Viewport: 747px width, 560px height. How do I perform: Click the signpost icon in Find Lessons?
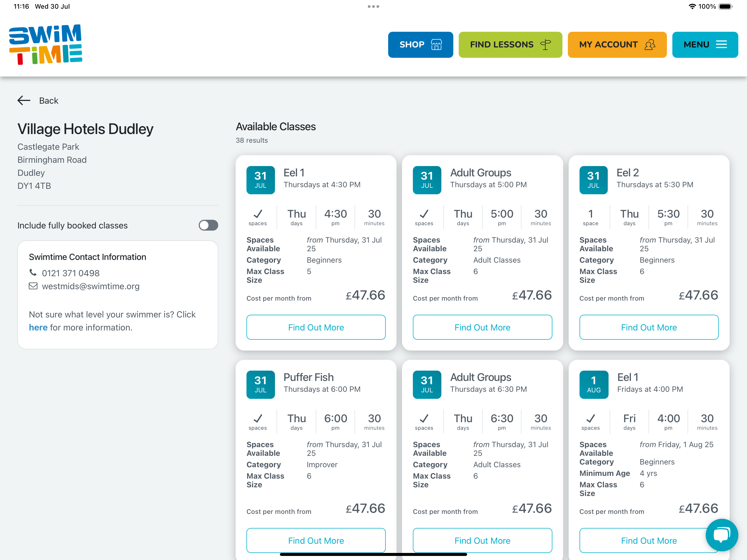[545, 44]
